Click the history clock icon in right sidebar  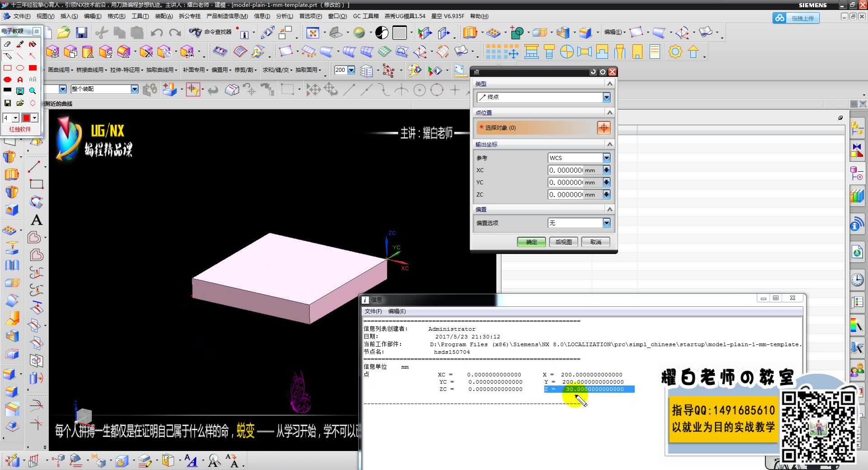click(x=857, y=280)
